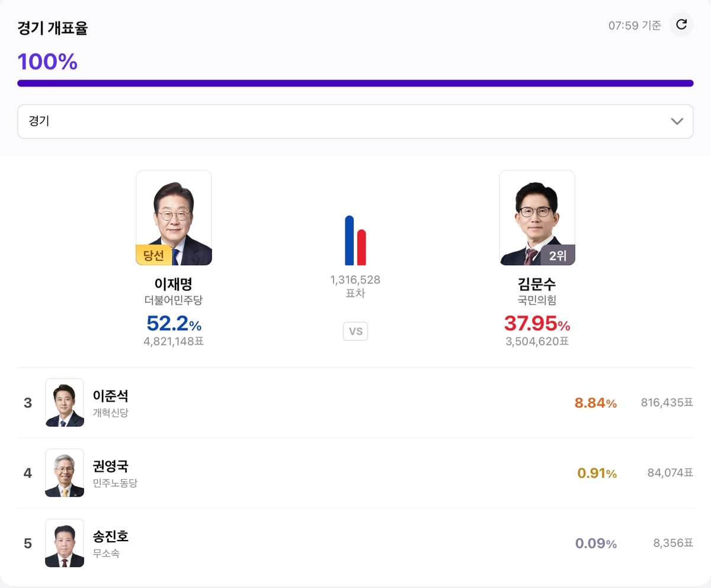Click the VS comparison badge

[355, 331]
